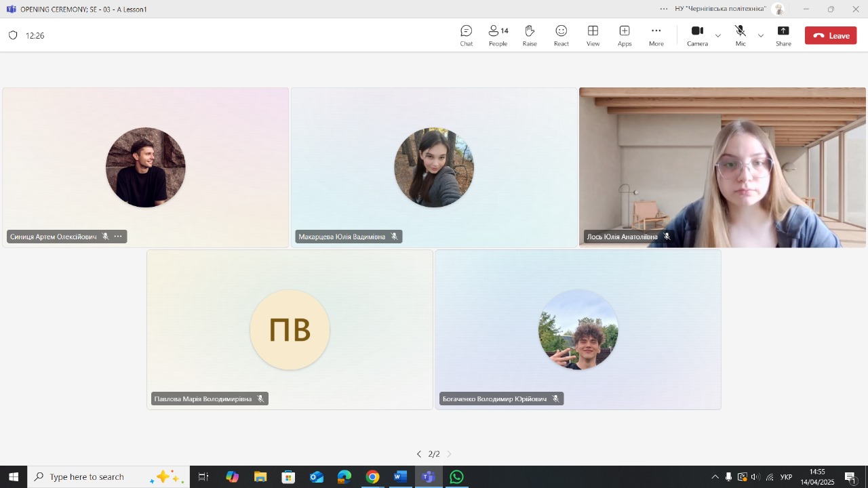Expand the Mic options dropdown arrow

tap(760, 36)
